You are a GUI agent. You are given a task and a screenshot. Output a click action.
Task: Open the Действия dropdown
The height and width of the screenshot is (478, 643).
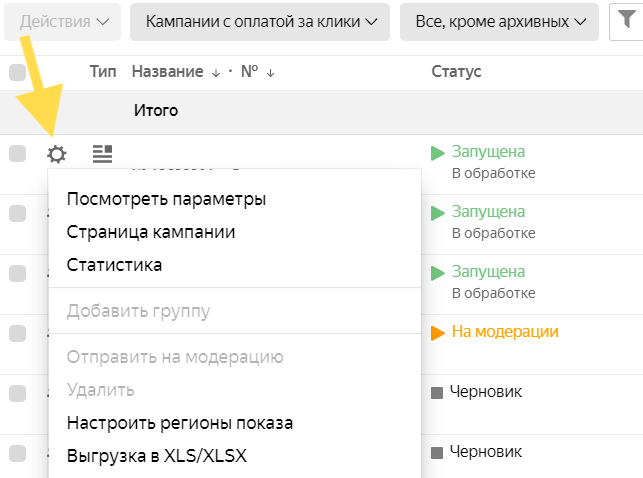click(63, 21)
